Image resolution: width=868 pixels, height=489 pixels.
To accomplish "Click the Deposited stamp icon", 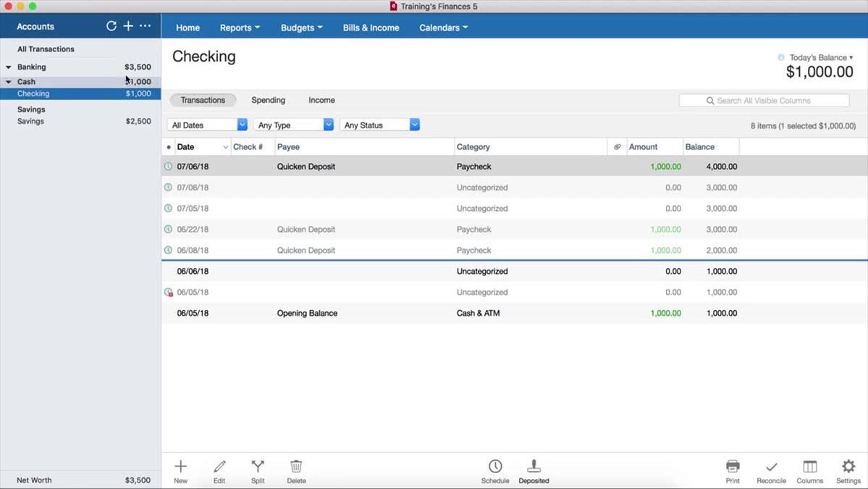I will (534, 467).
